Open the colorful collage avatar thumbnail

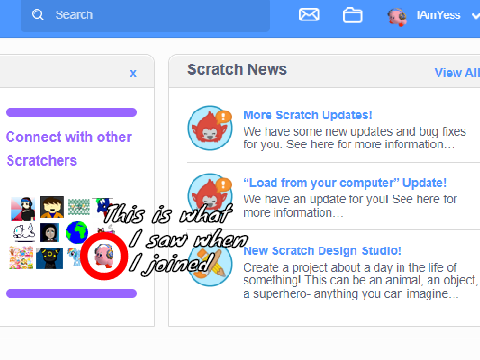point(21,257)
